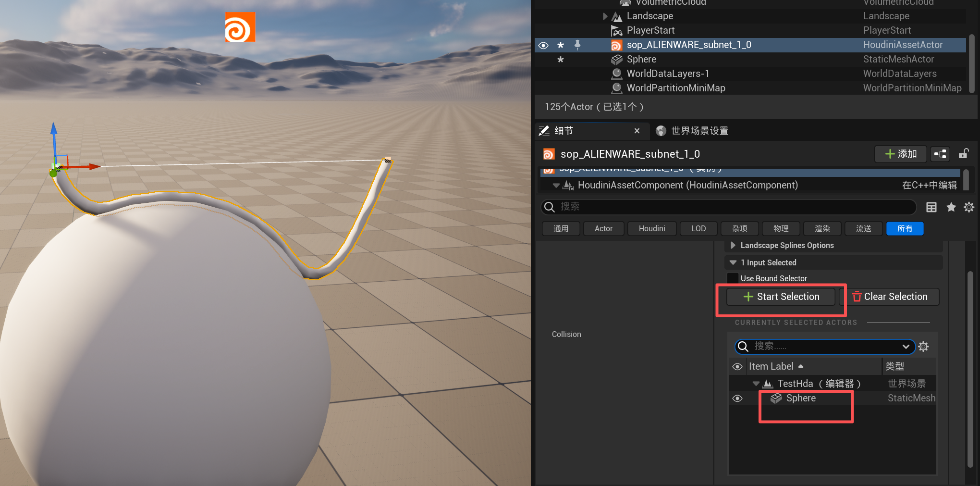Screen dimensions: 980x486
Task: Click the star icon on outliner Sphere row
Action: [x=560, y=60]
